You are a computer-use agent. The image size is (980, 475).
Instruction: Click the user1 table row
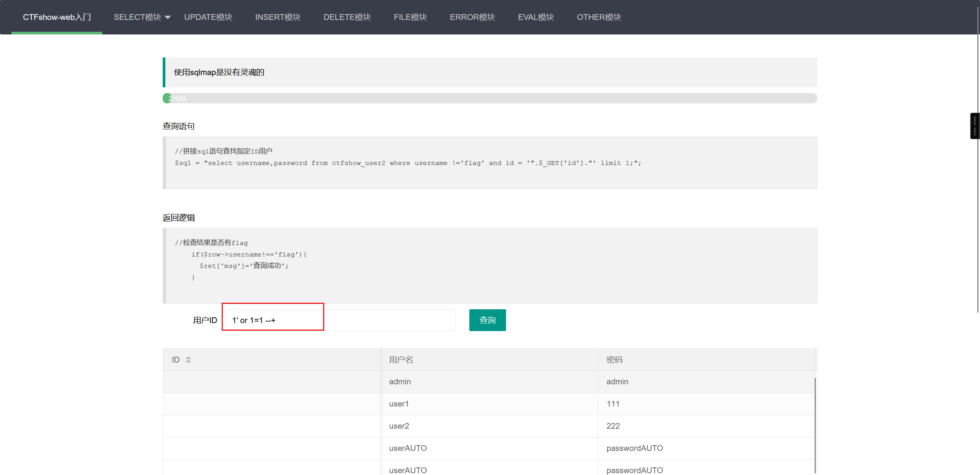399,404
